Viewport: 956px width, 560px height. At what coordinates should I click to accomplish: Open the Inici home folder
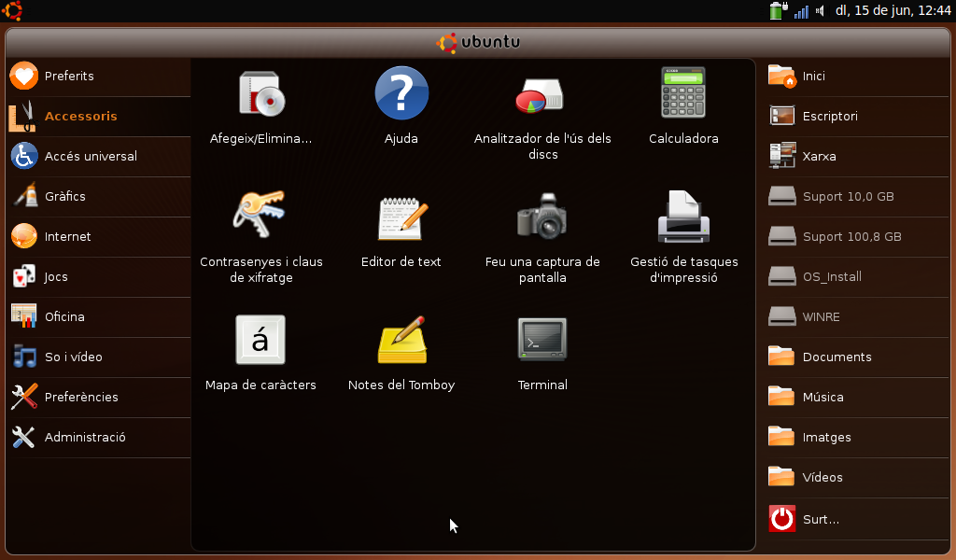858,77
